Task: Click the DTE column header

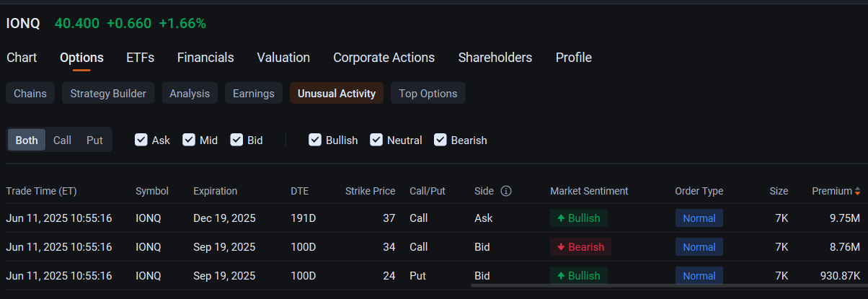Action: [299, 191]
